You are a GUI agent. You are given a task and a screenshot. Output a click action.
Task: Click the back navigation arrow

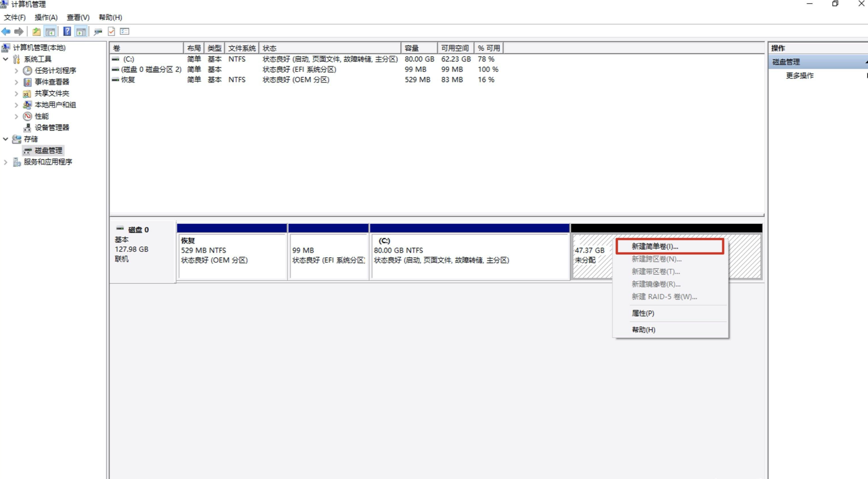(6, 32)
